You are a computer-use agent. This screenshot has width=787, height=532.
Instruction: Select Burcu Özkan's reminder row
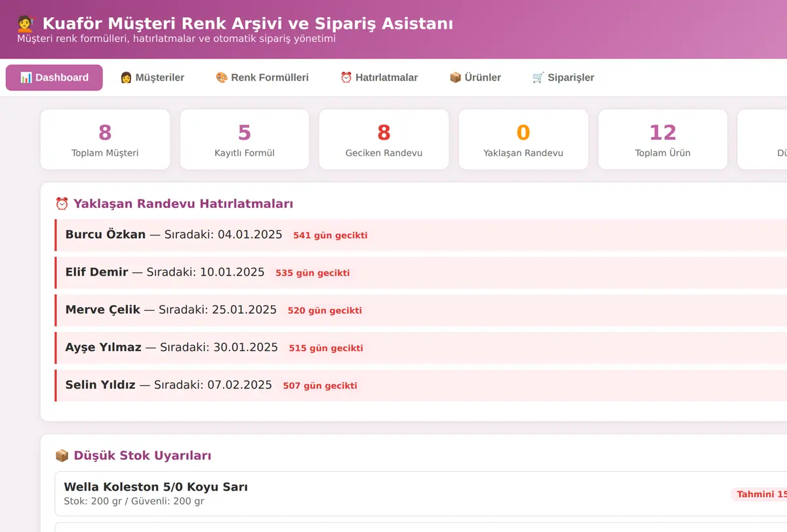(421, 235)
